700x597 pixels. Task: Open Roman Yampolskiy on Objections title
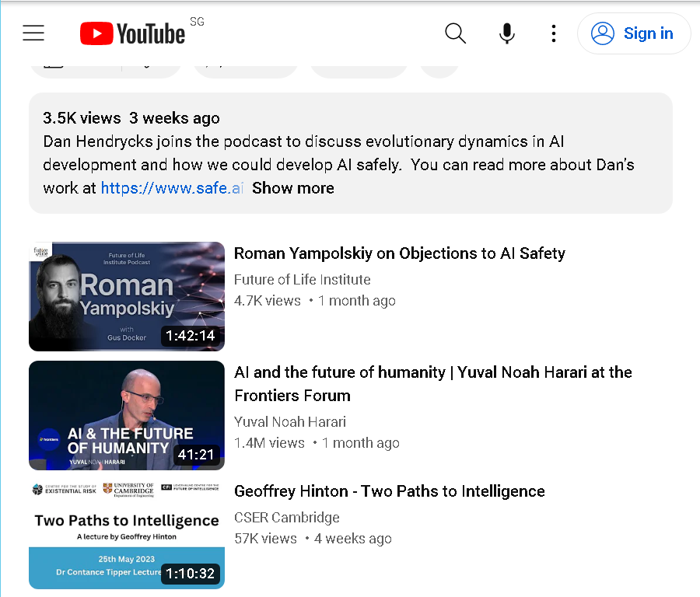click(x=400, y=253)
